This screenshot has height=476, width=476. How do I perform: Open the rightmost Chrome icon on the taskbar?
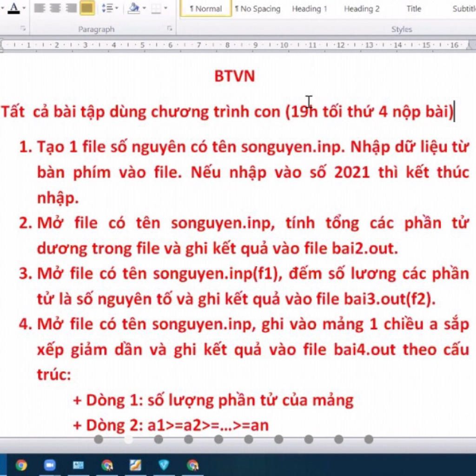click(x=192, y=465)
